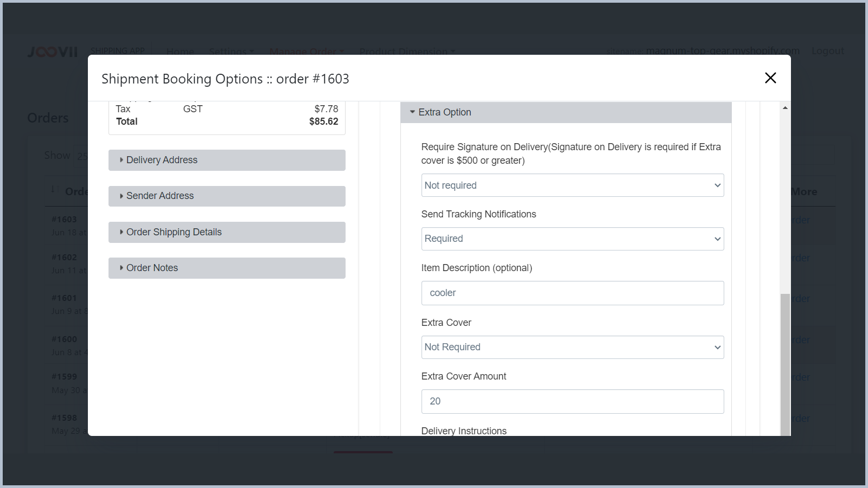This screenshot has height=488, width=868.
Task: Open the Extra Cover dropdown
Action: (x=572, y=348)
